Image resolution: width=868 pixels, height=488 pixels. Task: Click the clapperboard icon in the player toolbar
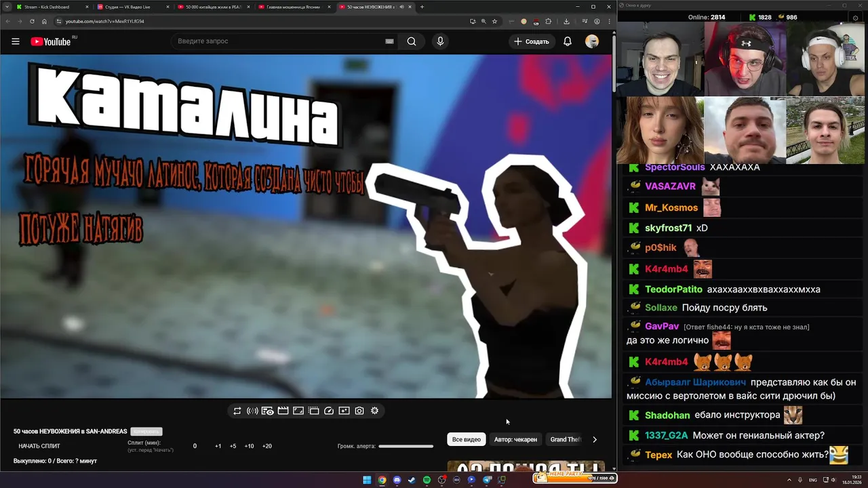click(x=283, y=411)
